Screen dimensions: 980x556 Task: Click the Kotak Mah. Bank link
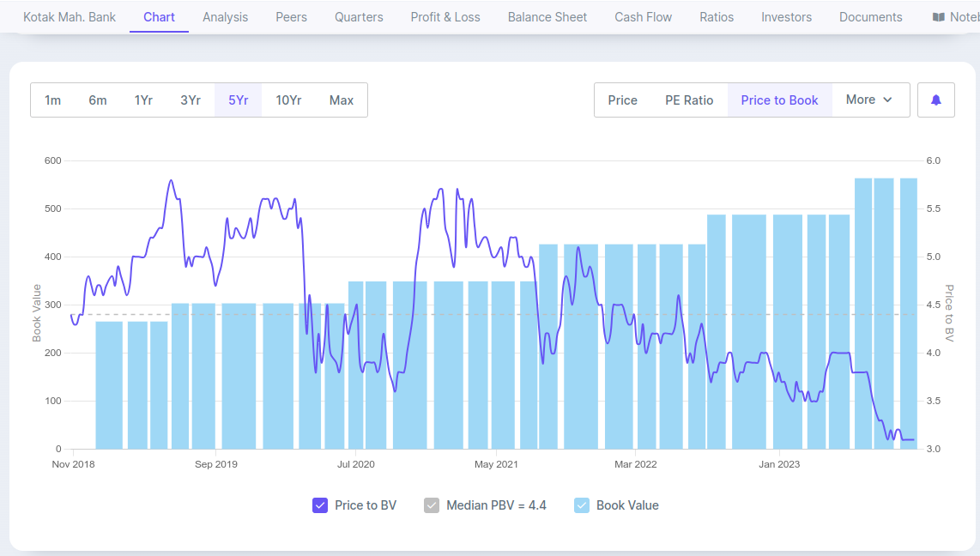pyautogui.click(x=70, y=17)
